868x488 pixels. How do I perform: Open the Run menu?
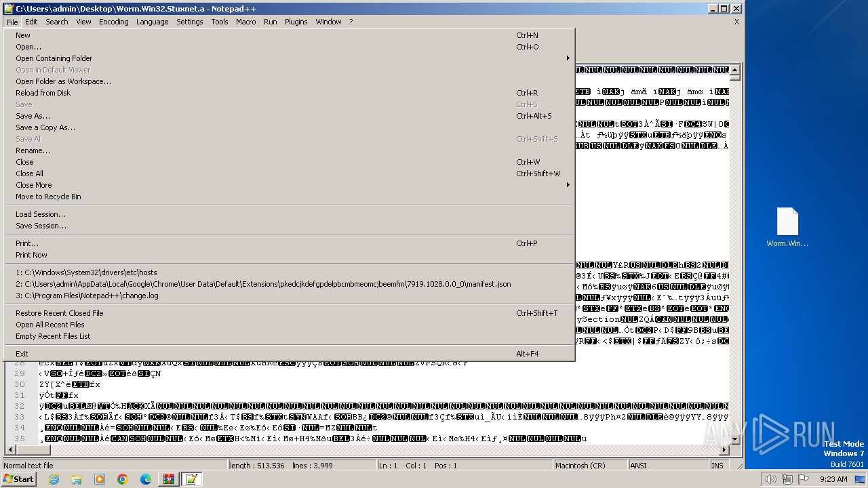[x=271, y=22]
